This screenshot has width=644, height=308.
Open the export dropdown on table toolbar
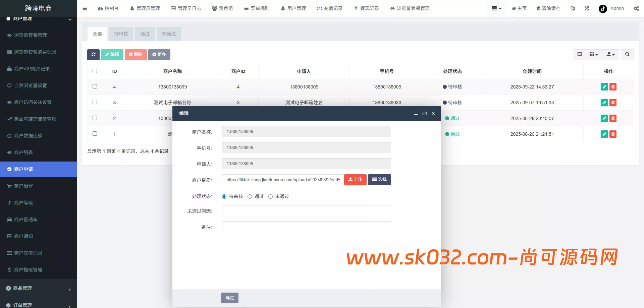pos(610,54)
